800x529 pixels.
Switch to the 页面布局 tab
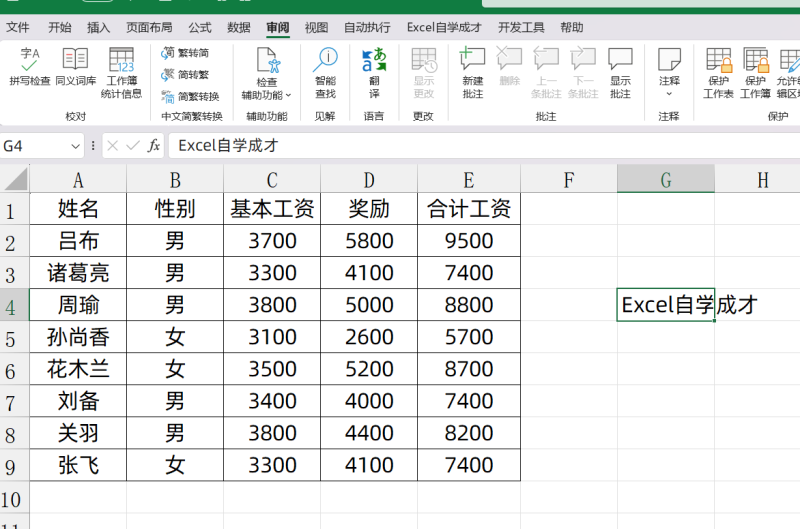pos(149,27)
